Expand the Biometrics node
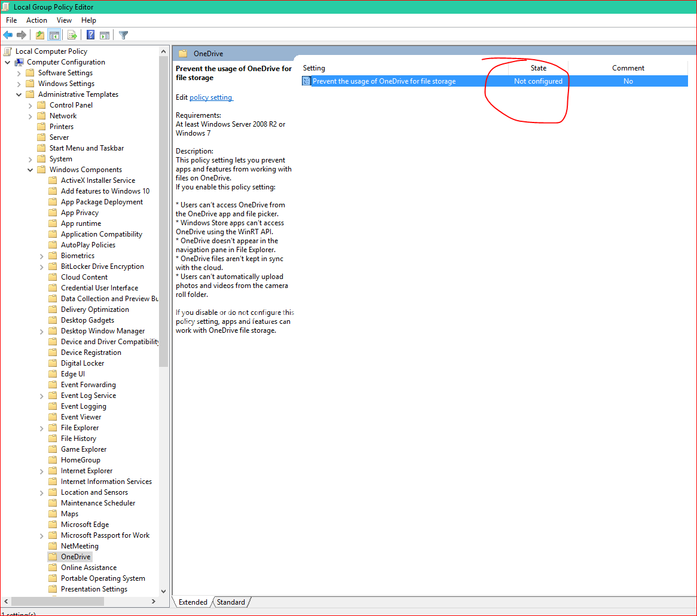The image size is (697, 616). click(x=41, y=256)
